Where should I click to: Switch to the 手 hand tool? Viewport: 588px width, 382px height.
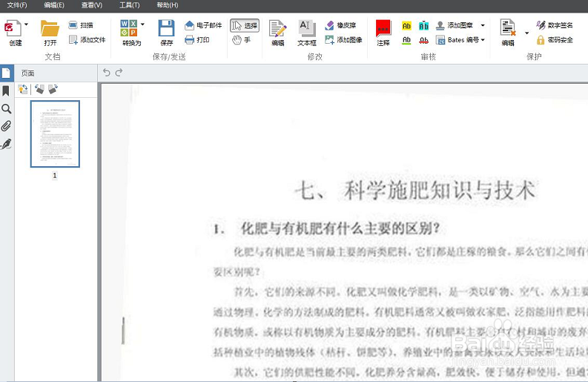click(241, 40)
